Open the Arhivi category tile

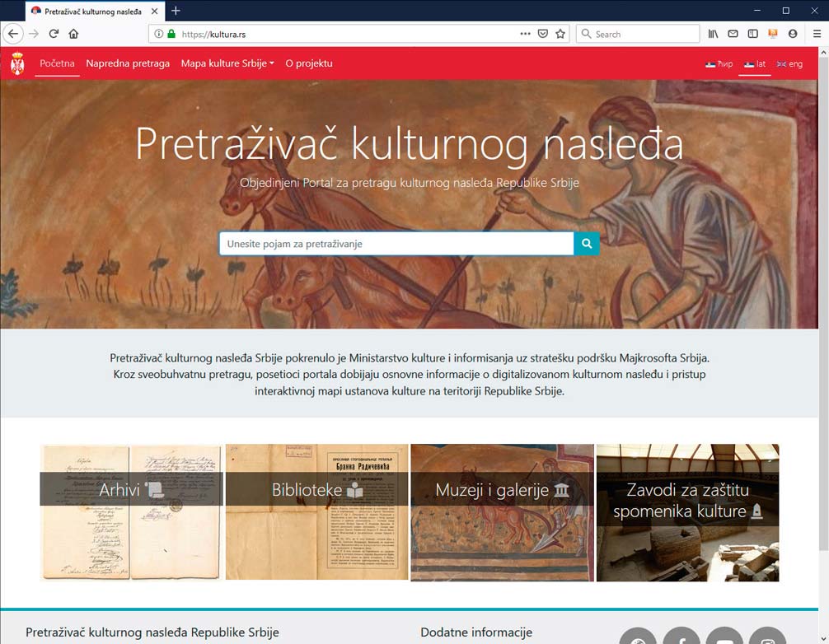pos(132,512)
